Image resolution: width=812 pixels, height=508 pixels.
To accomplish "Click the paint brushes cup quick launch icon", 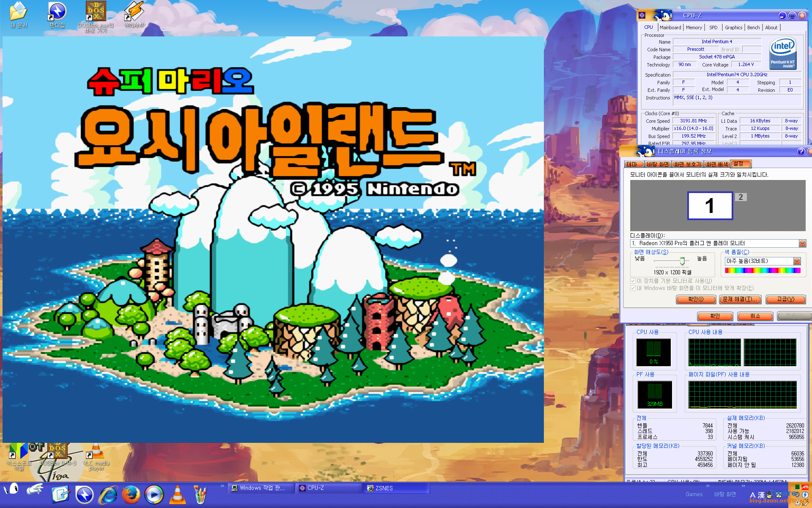I will pyautogui.click(x=200, y=494).
